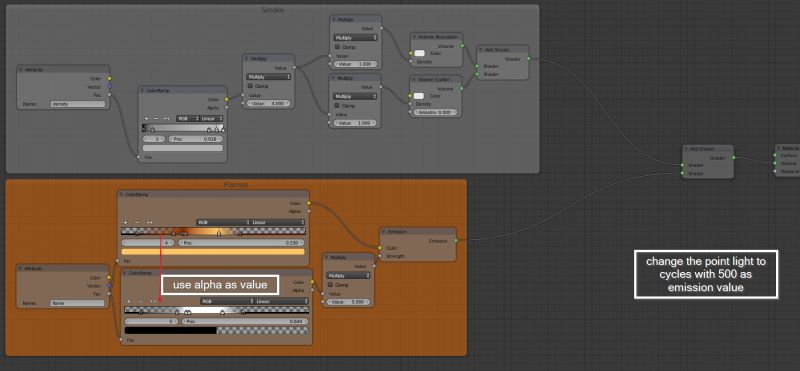Toggle Clamp on Multiply feeding Volume Scatter
800x371 pixels.
click(x=337, y=106)
